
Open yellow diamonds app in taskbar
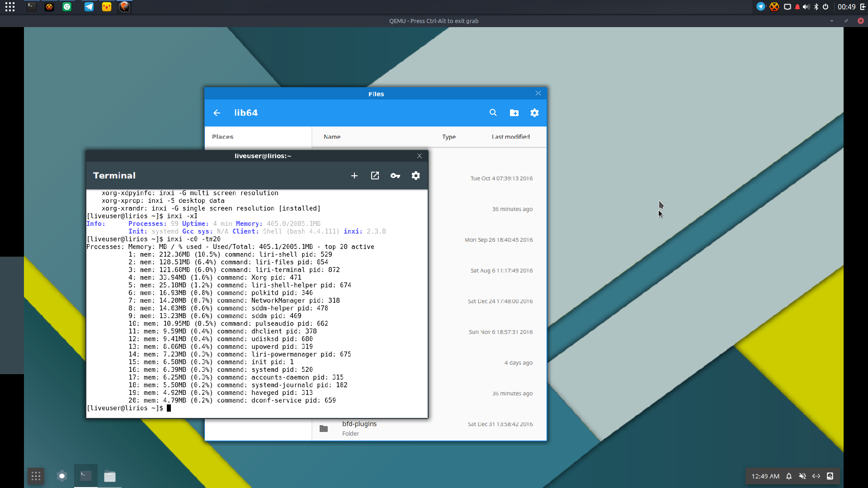point(107,7)
